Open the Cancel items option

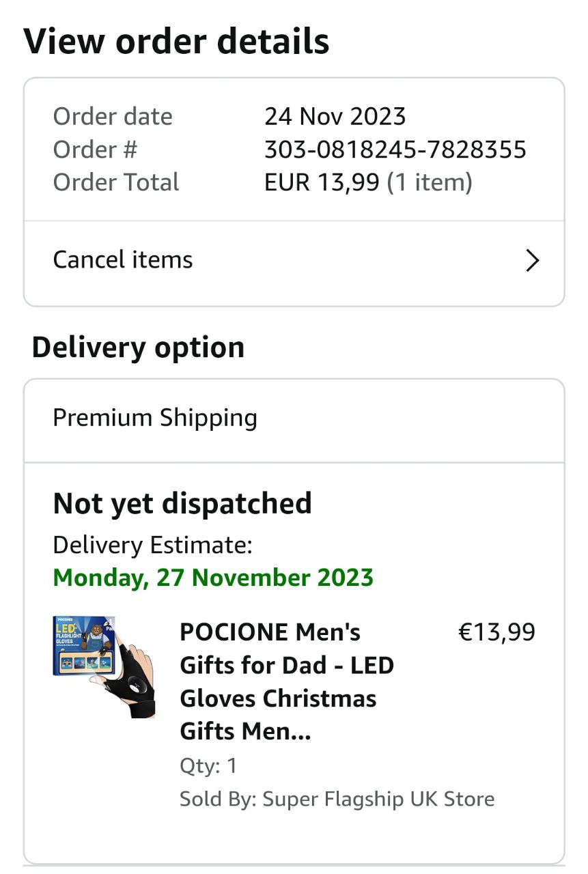tap(123, 260)
